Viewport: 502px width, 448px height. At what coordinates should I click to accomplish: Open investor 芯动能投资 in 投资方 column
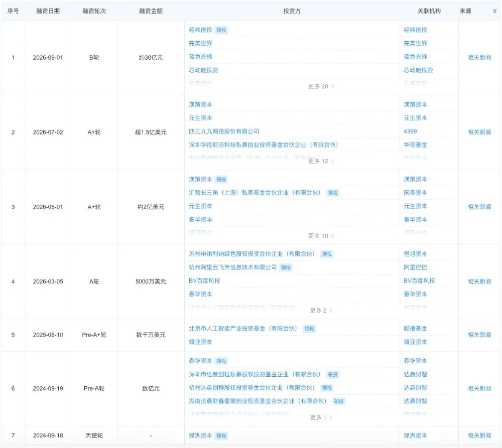click(x=203, y=70)
